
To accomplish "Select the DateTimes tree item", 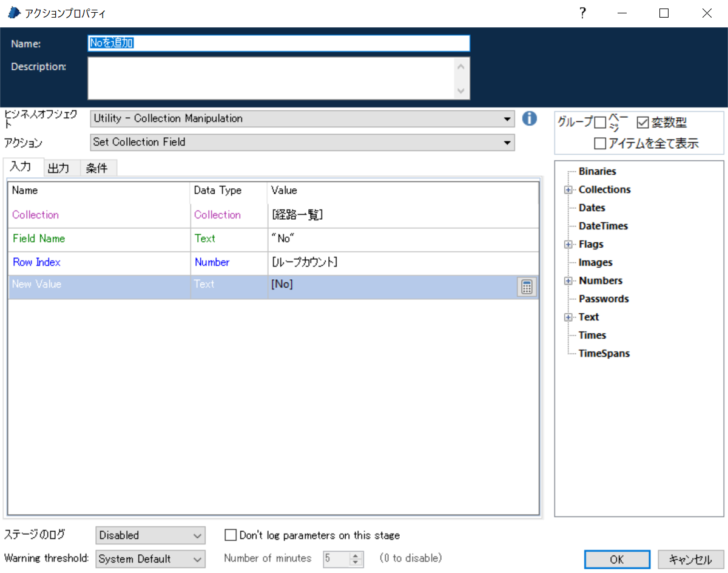I will 603,226.
